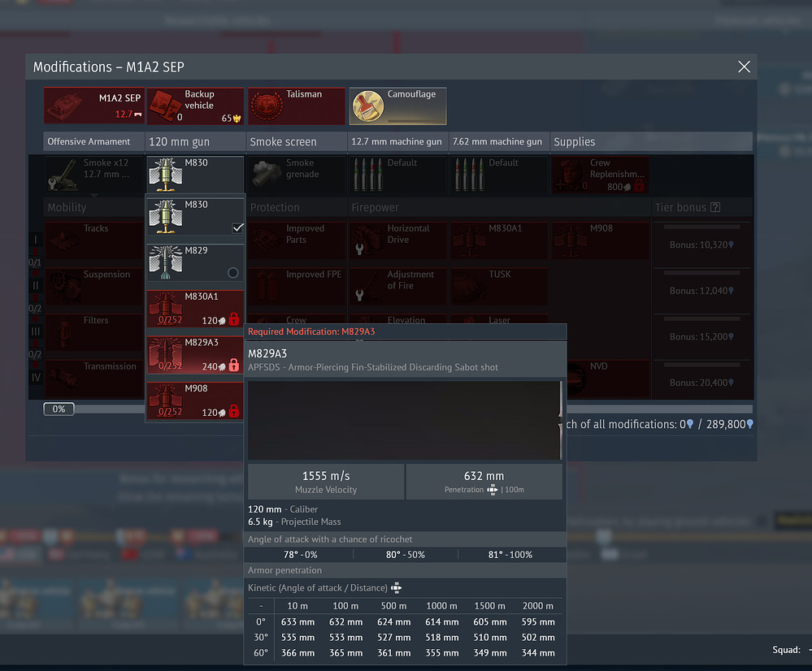Click the Talisman wreath icon
The width and height of the screenshot is (812, 671).
tap(267, 106)
